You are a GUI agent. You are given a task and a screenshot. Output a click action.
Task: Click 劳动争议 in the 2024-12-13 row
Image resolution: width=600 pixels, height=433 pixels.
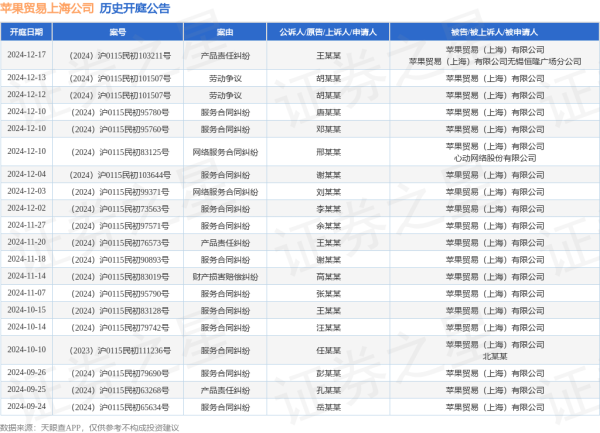(225, 78)
